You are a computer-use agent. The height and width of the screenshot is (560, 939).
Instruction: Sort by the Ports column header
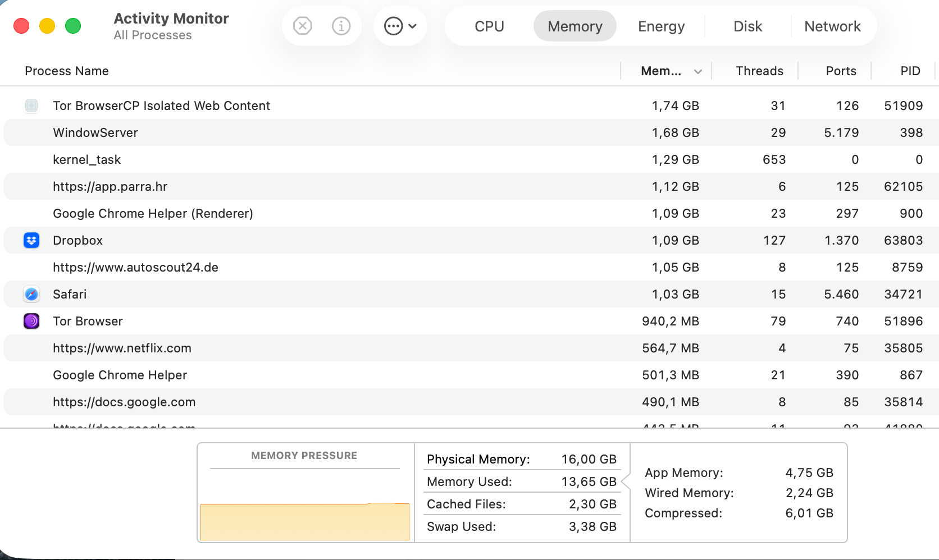click(x=841, y=71)
